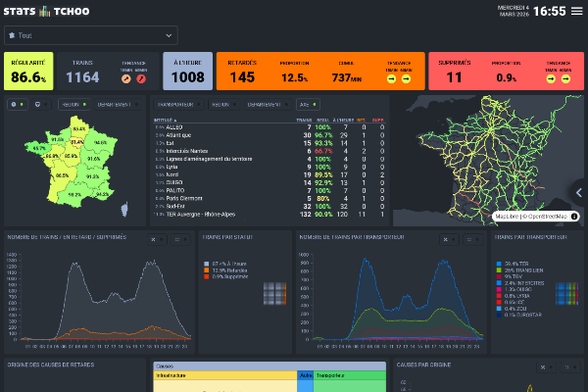Open the Tout filter dropdown
The height and width of the screenshot is (392, 588).
pyautogui.click(x=91, y=35)
